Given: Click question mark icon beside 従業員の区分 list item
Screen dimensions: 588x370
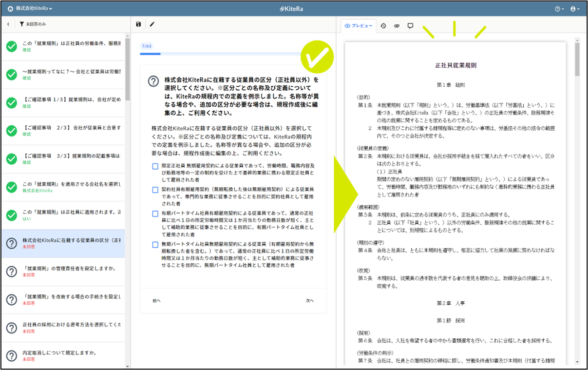Looking at the screenshot, I should 12,244.
